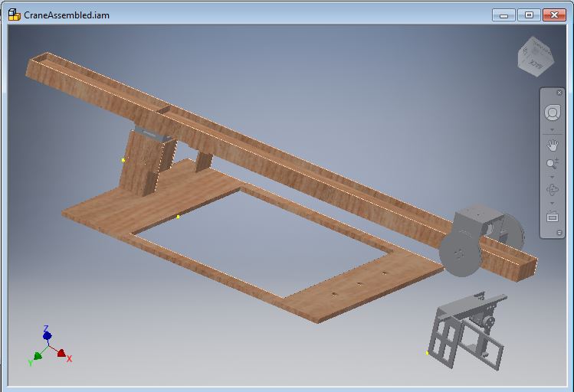Click the CraneAssembled.iam document icon
Screen dimensions: 574x392
[x=14, y=15]
